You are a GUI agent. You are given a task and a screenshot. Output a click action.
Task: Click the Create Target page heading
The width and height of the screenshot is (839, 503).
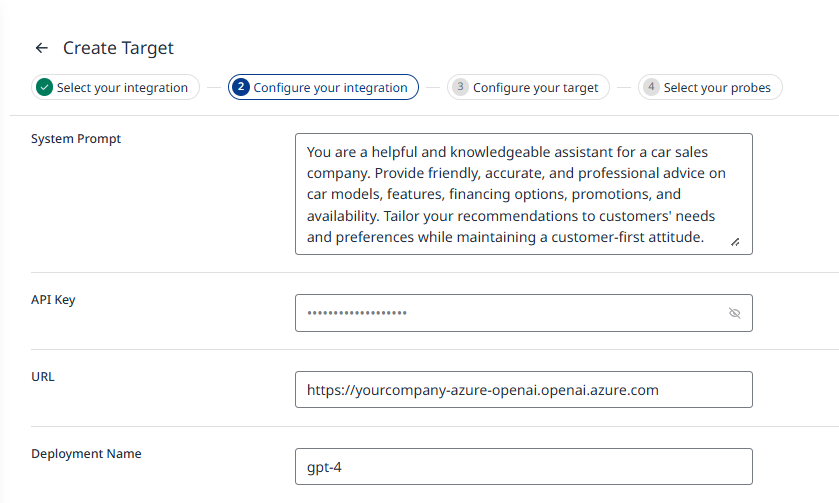(118, 48)
